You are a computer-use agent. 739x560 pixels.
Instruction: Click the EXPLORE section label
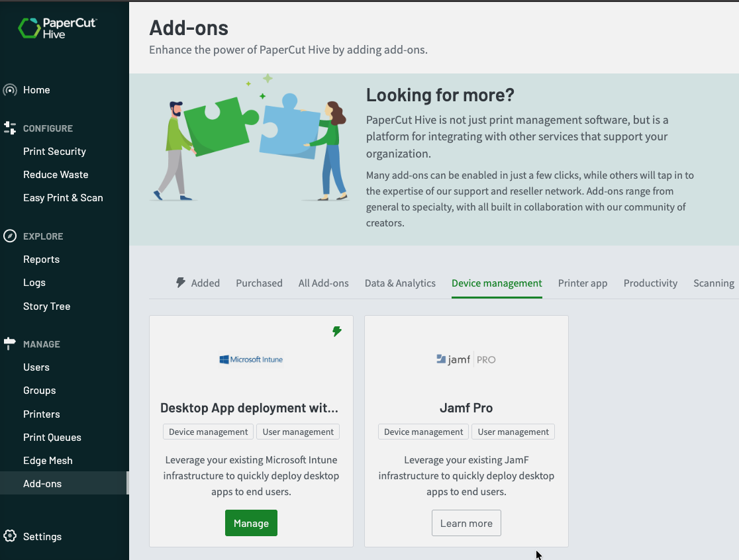coord(43,236)
